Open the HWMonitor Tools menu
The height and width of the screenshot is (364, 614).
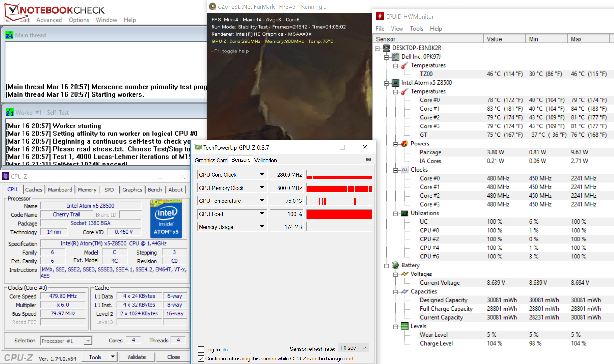(x=417, y=28)
